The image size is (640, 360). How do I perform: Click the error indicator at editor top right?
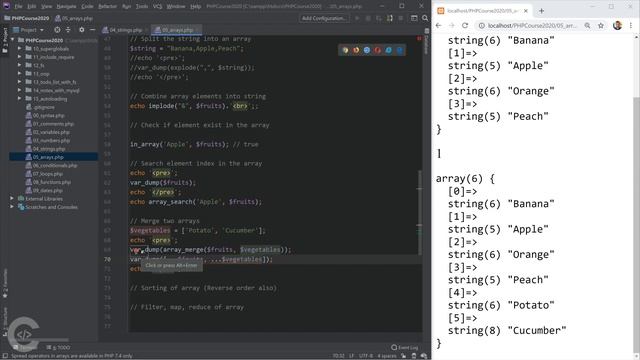pyautogui.click(x=419, y=38)
